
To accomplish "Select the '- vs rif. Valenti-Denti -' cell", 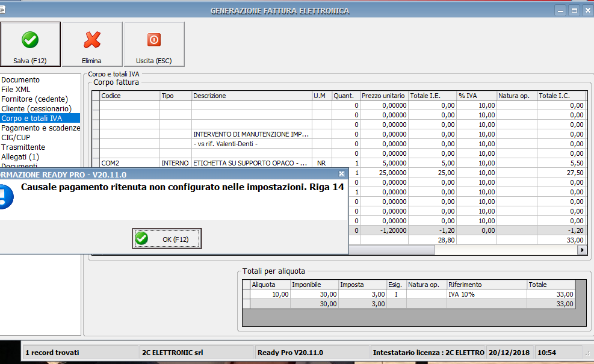I will click(252, 144).
